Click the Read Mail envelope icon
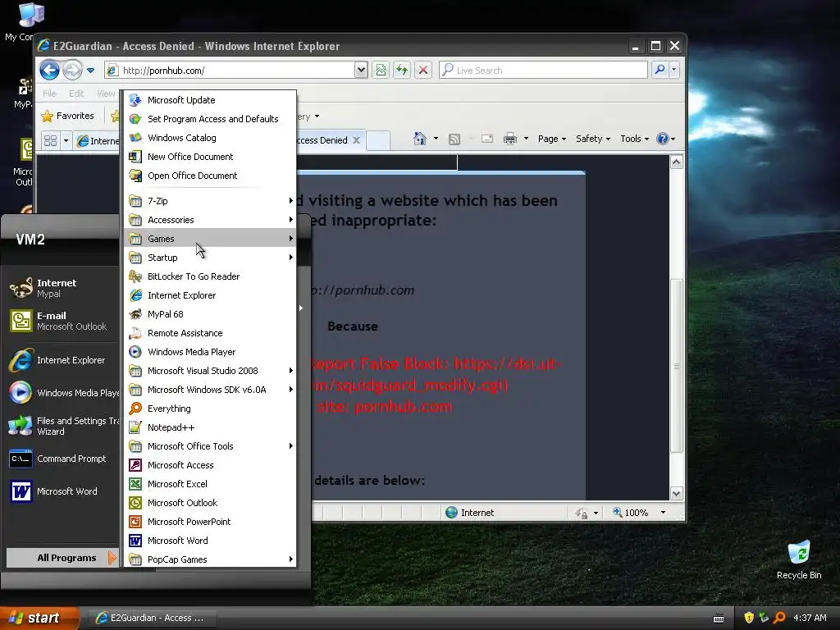The width and height of the screenshot is (840, 630). 487,139
